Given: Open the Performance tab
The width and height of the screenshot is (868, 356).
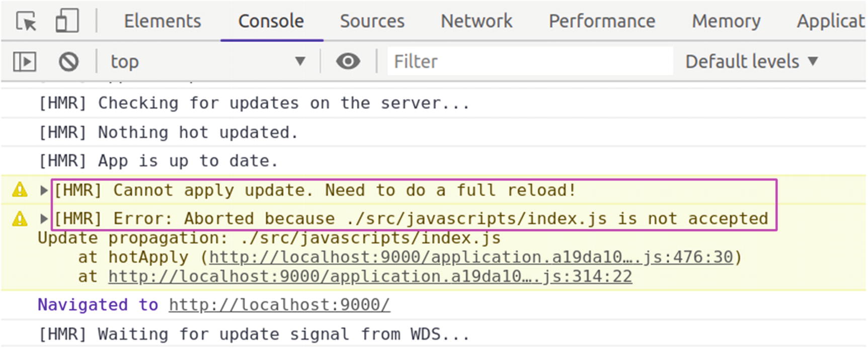Looking at the screenshot, I should tap(602, 21).
